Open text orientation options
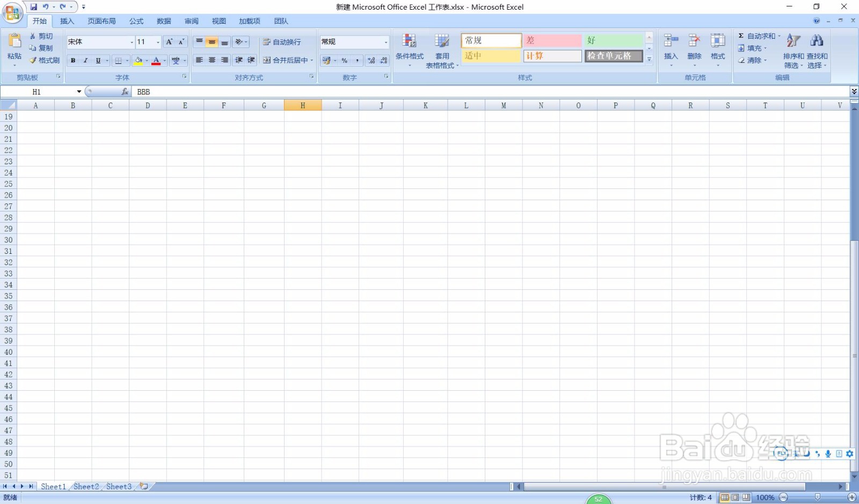Viewport: 859px width, 504px height. (241, 42)
